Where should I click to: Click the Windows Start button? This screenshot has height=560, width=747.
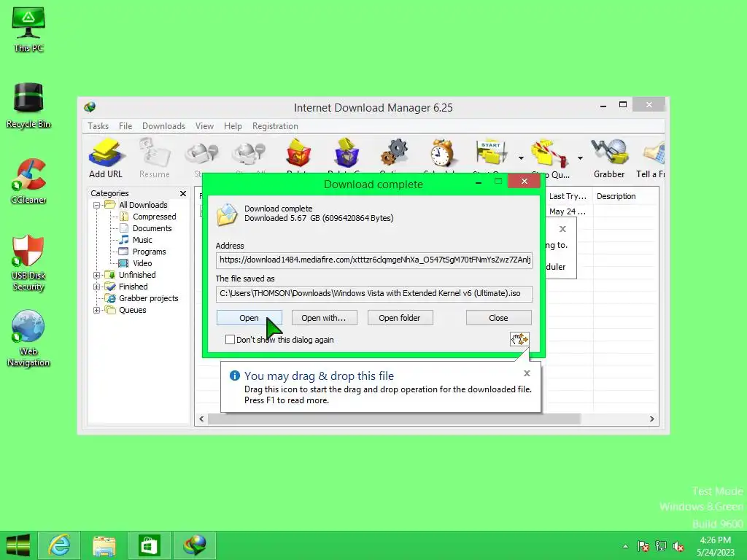coord(18,545)
